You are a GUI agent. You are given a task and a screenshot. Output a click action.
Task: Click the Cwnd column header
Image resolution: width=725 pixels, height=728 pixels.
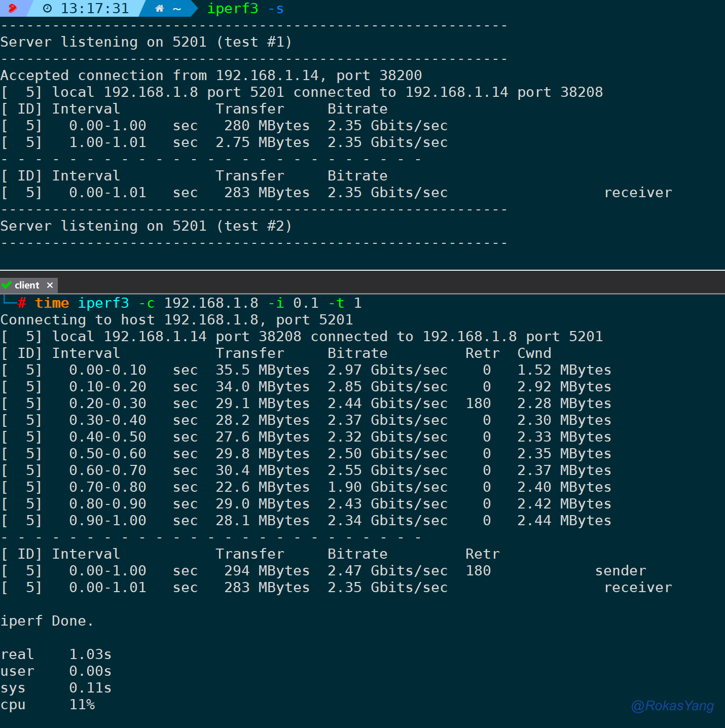(534, 353)
